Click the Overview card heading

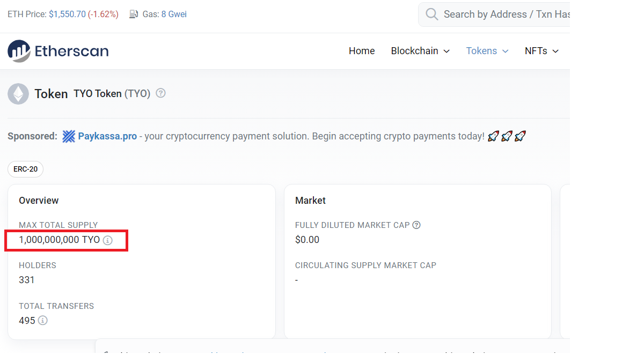tap(39, 201)
